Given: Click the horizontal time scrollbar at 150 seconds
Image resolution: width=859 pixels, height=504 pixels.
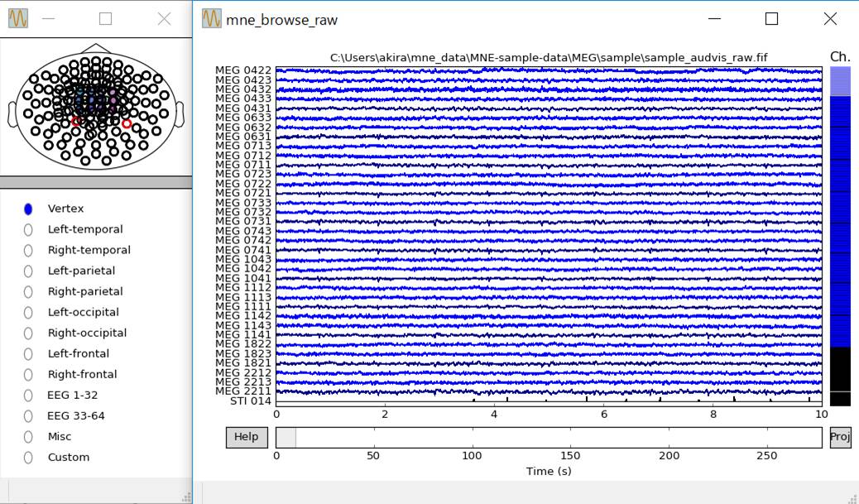Looking at the screenshot, I should pos(570,437).
